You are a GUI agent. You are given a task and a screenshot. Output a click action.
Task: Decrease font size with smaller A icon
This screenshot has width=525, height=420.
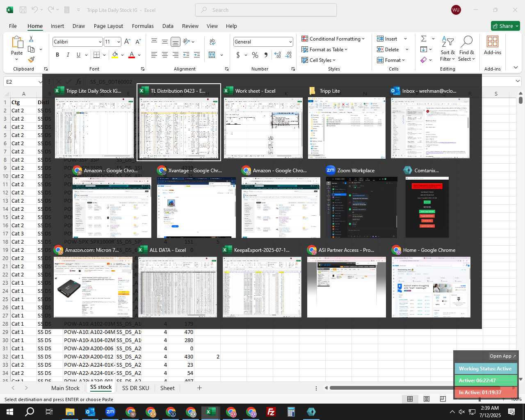138,41
